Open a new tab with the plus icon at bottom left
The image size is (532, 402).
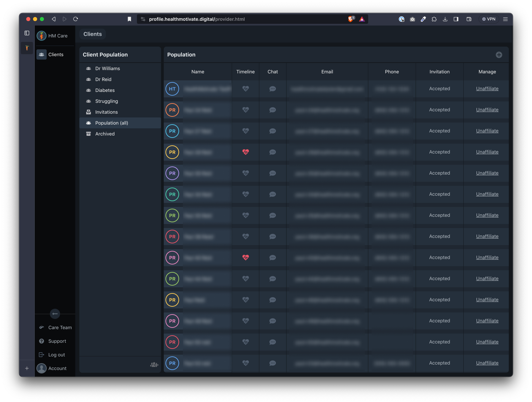point(27,368)
